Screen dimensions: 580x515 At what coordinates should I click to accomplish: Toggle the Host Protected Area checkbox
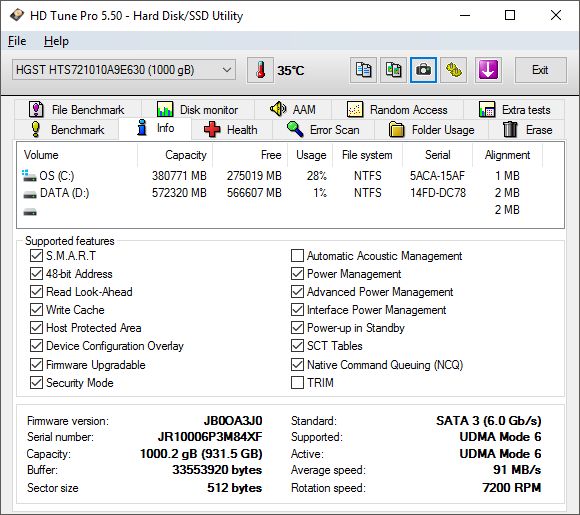36,327
